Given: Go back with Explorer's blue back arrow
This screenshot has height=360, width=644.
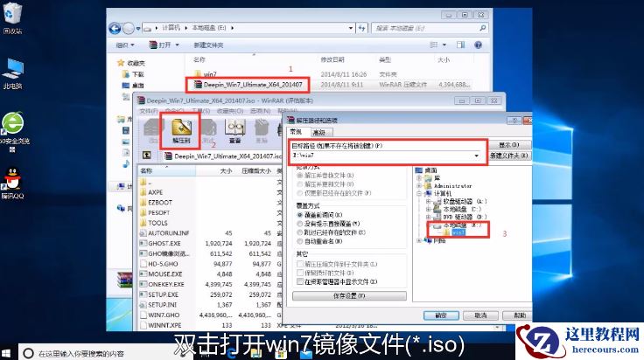Looking at the screenshot, I should (x=115, y=28).
